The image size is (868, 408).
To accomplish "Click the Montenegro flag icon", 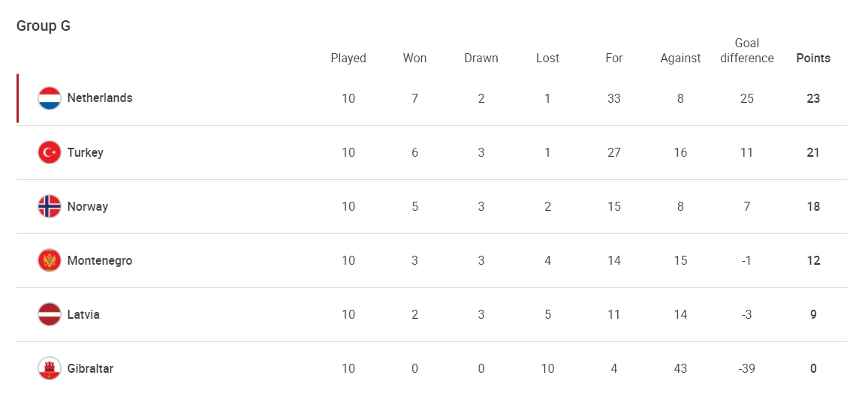I will [x=50, y=260].
